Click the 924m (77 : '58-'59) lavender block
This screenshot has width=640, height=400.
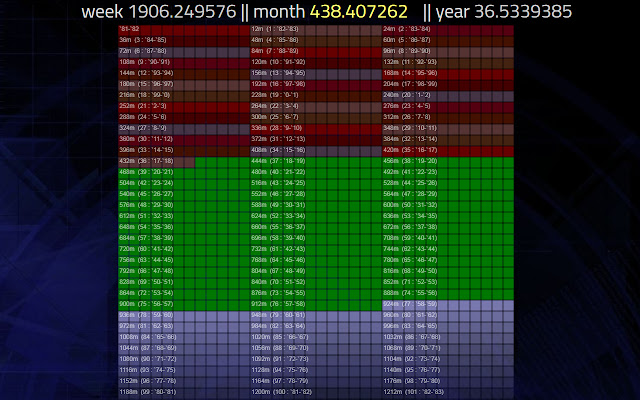coord(448,306)
